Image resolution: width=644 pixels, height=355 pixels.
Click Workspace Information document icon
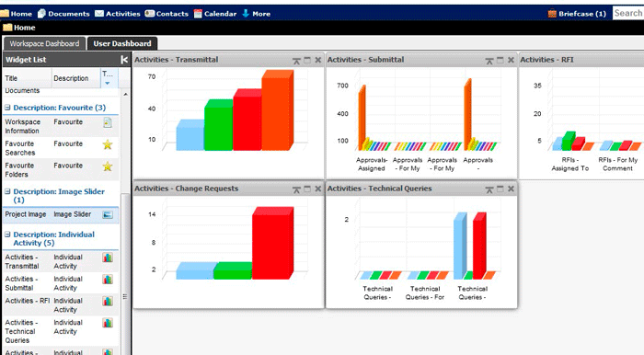[108, 122]
